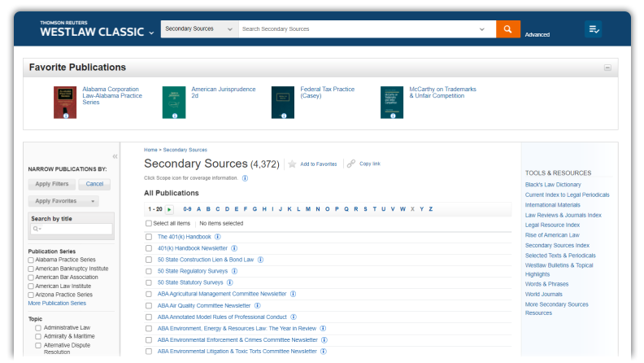Open the Secondary Sources content type dropdown
The height and width of the screenshot is (363, 644).
click(x=199, y=28)
